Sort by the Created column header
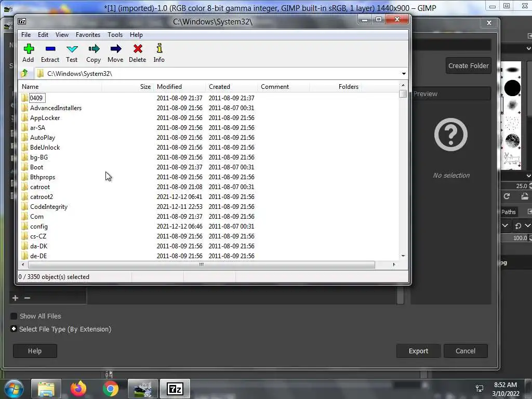 (232, 87)
